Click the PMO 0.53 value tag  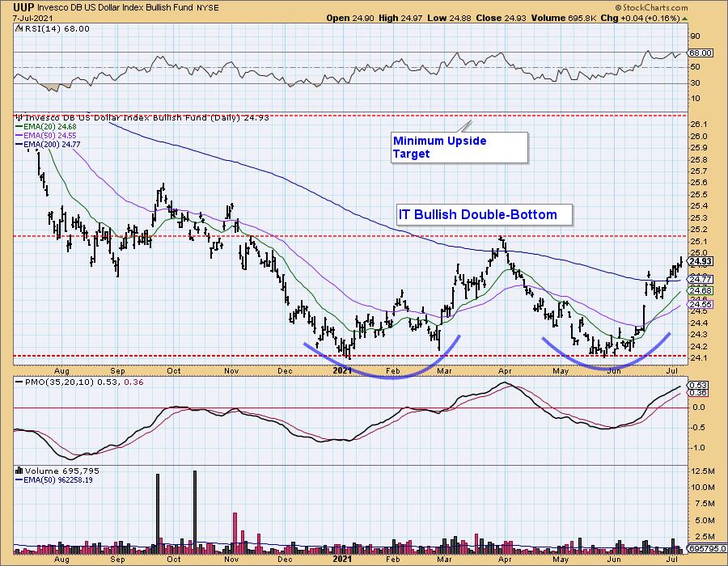[x=699, y=386]
